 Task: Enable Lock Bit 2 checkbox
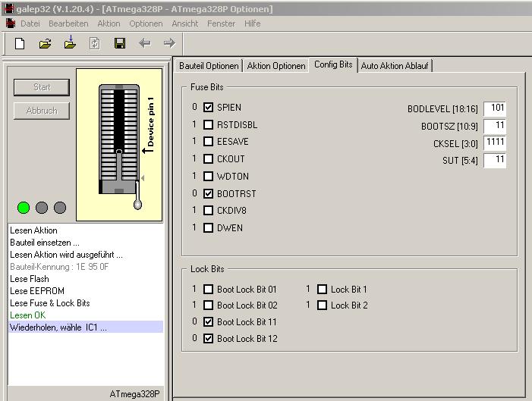322,305
